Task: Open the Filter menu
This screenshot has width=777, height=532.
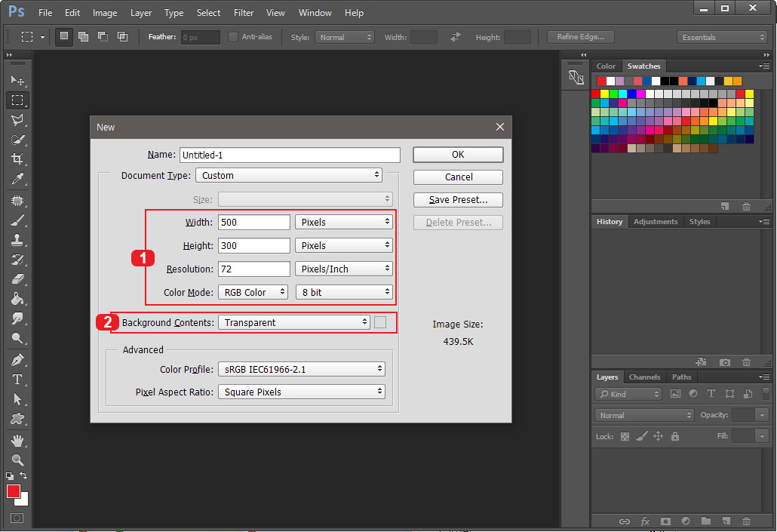Action: pyautogui.click(x=244, y=12)
